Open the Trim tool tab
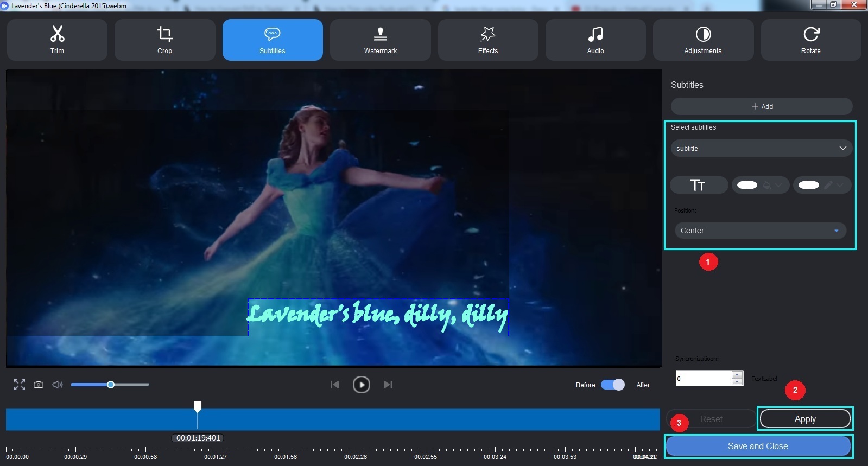Viewport: 868px width, 466px height. [x=57, y=40]
